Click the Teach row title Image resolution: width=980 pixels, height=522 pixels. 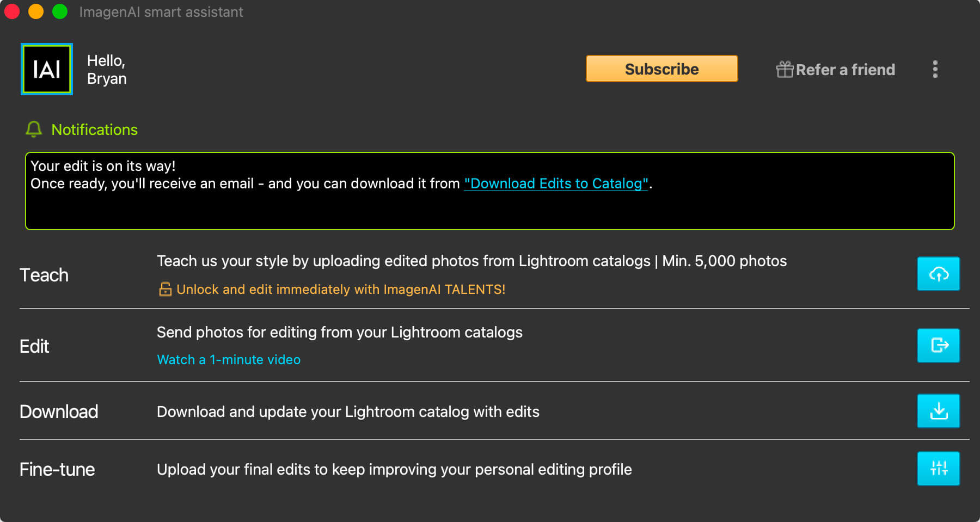pos(44,275)
